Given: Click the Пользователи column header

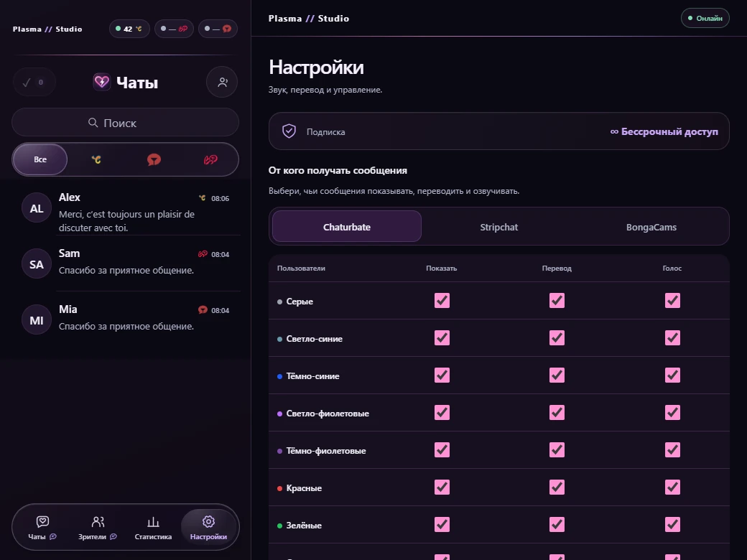Looking at the screenshot, I should (x=301, y=268).
